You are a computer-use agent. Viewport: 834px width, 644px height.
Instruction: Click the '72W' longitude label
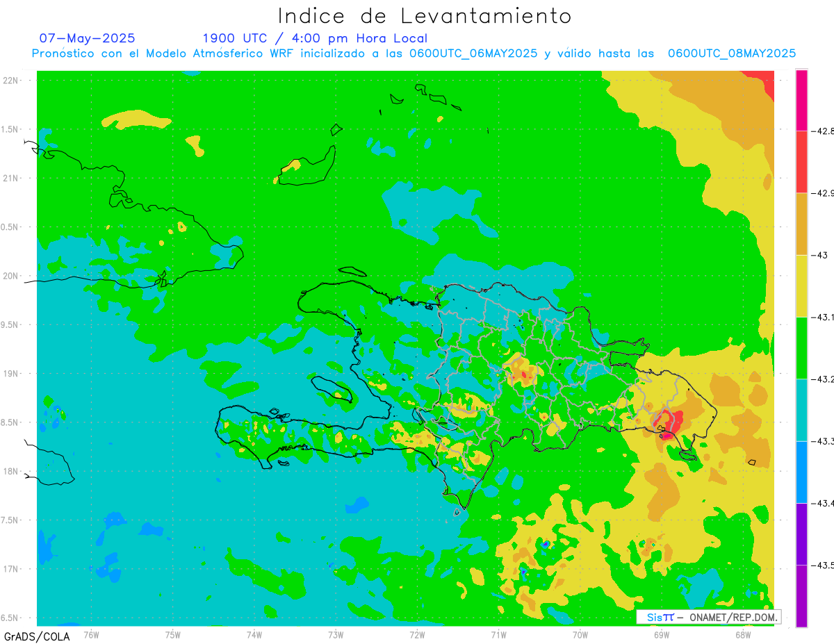click(x=417, y=634)
